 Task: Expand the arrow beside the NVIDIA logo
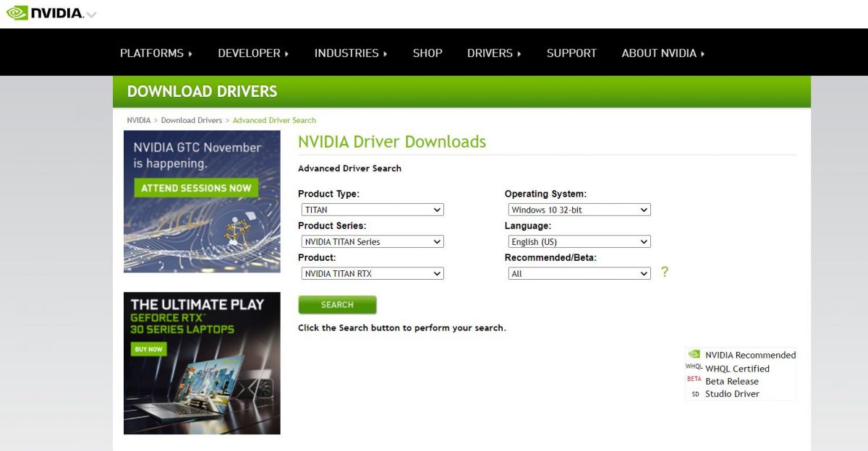[91, 15]
